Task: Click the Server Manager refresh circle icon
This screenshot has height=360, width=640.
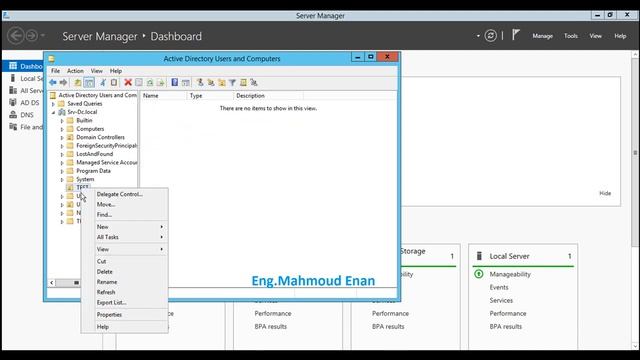Action: pyautogui.click(x=491, y=36)
